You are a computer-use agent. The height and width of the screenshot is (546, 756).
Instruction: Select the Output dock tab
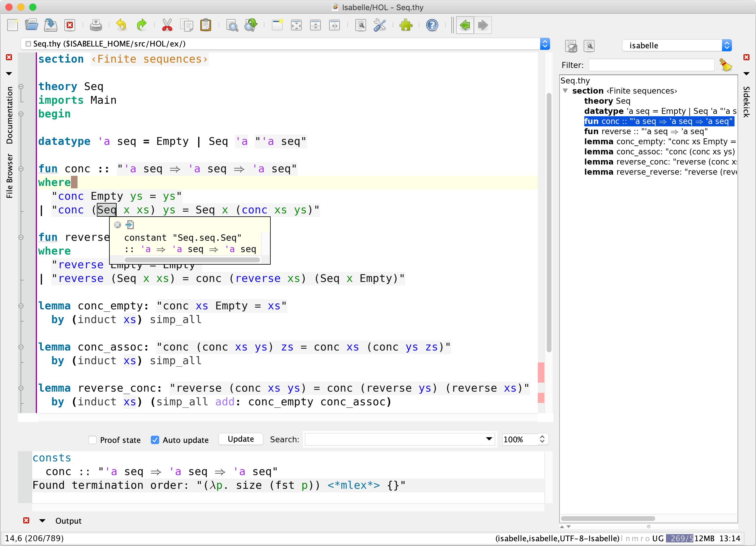[x=68, y=521]
